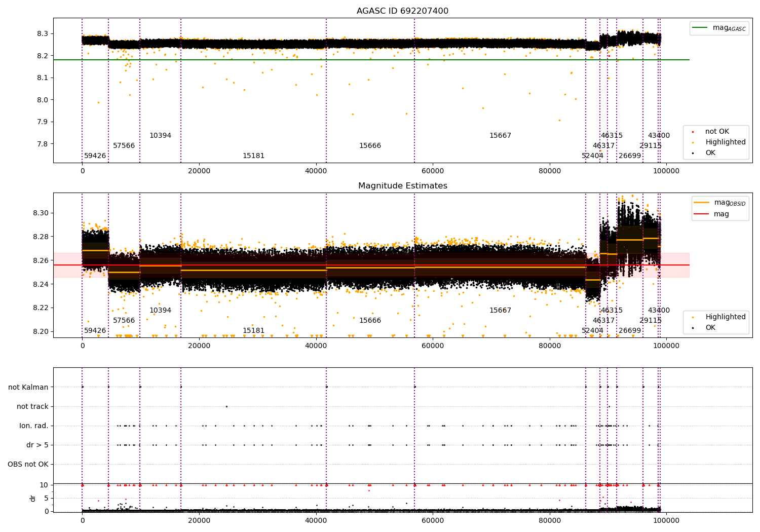760x532 pixels.
Task: Click OBSID label 15667 in Magnitude Estimates plot
Action: (501, 311)
